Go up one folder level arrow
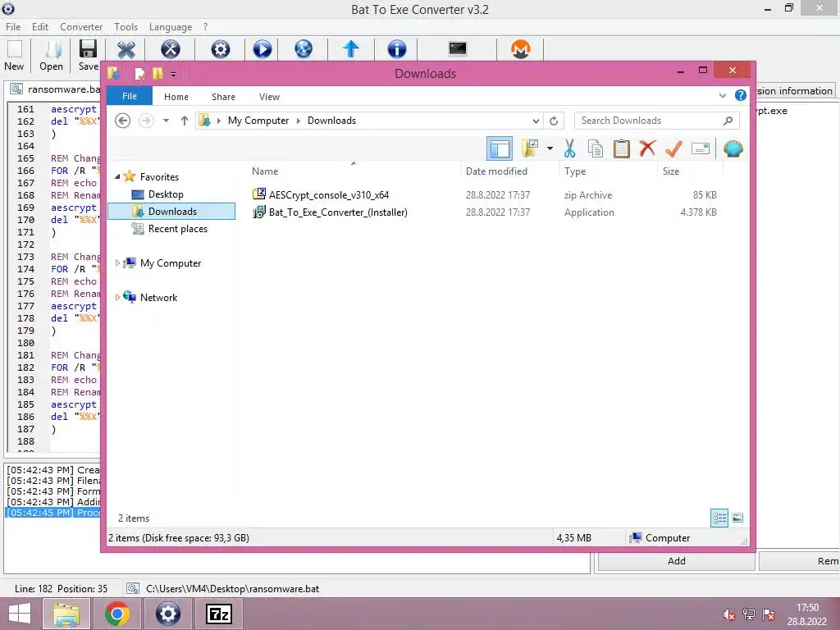This screenshot has width=840, height=630. click(185, 121)
